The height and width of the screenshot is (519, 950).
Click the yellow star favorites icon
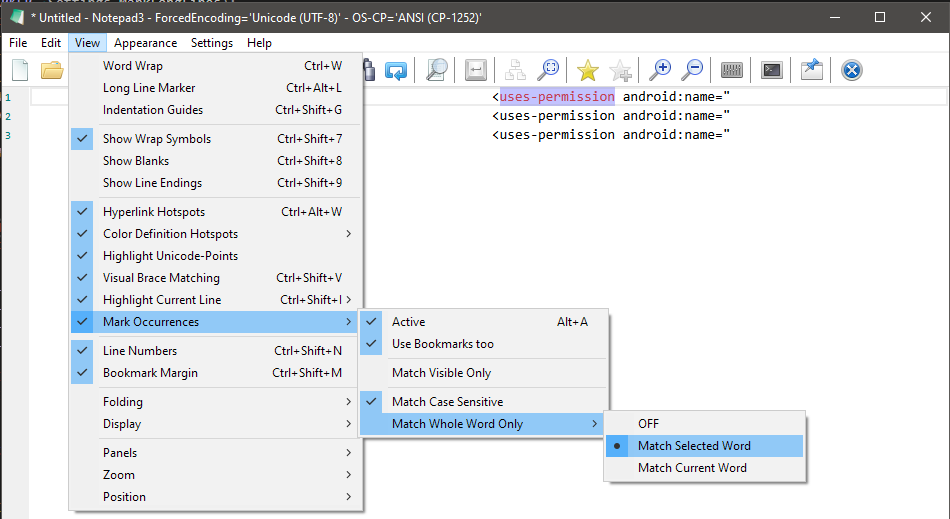click(587, 70)
